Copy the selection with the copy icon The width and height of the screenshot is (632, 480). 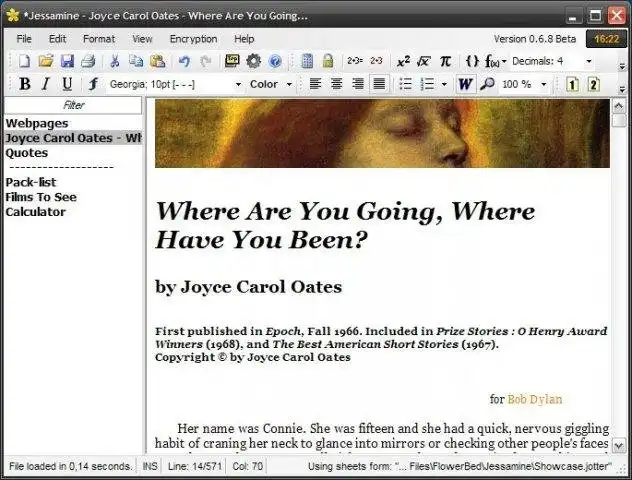[136, 61]
